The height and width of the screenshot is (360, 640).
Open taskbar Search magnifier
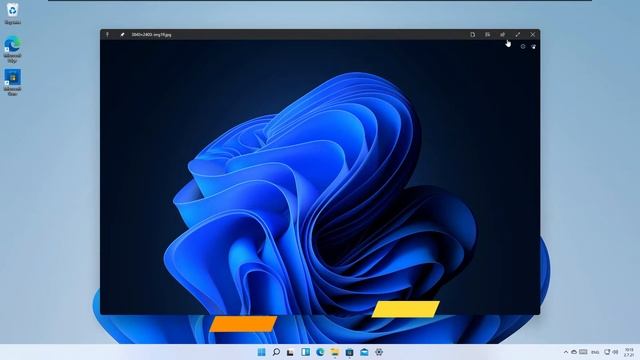pos(276,352)
